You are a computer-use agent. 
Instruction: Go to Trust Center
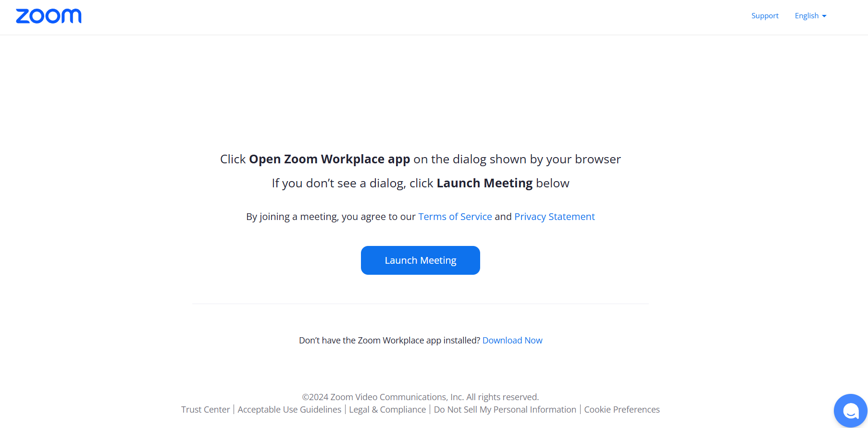[x=205, y=410]
